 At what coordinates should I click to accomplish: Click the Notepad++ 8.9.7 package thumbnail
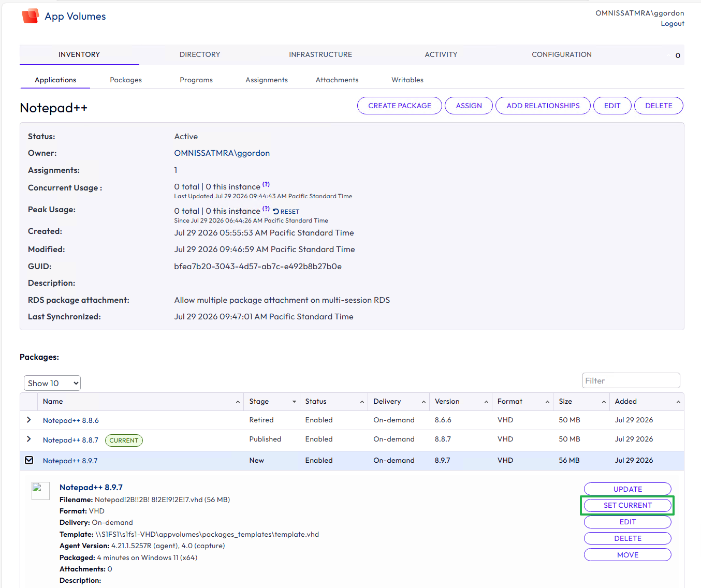(x=40, y=491)
